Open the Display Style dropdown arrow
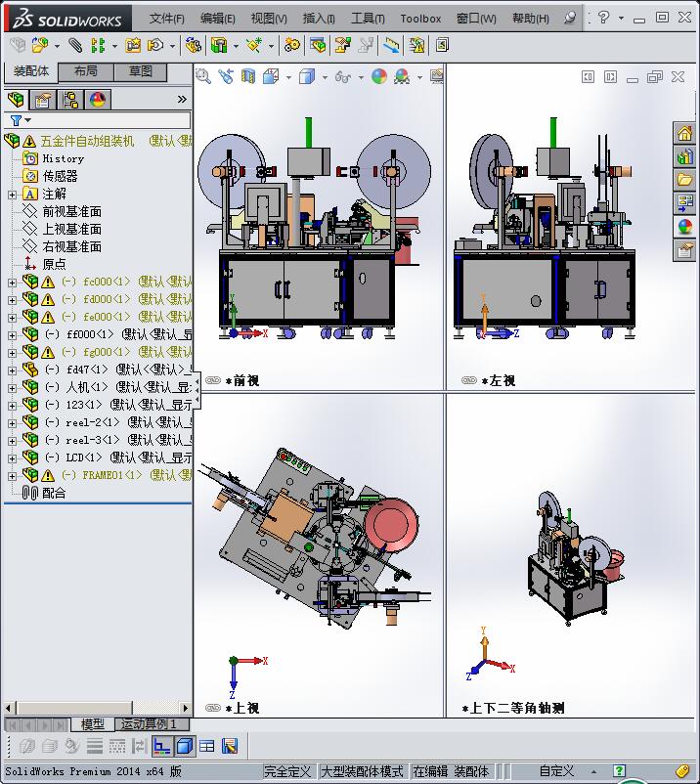Screen dimensions: 700x784 (325, 77)
